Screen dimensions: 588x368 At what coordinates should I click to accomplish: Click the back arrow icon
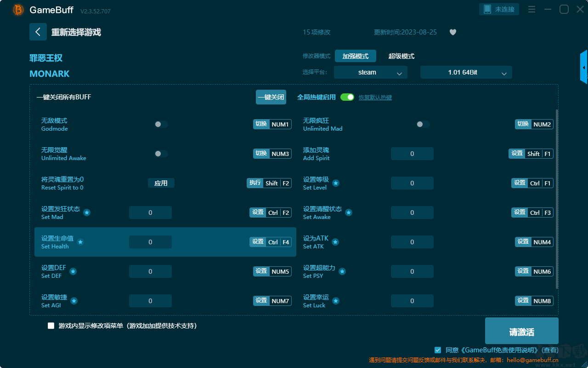click(x=38, y=32)
